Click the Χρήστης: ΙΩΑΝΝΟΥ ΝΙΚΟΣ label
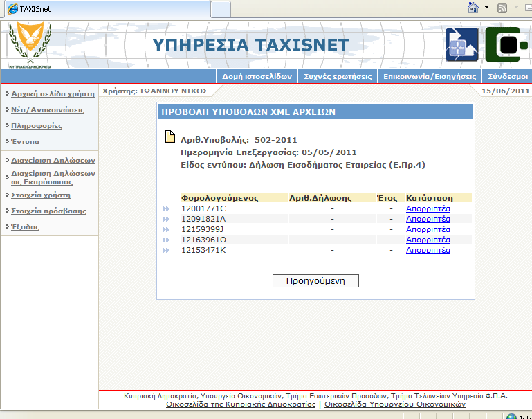The width and height of the screenshot is (532, 419). [x=155, y=91]
